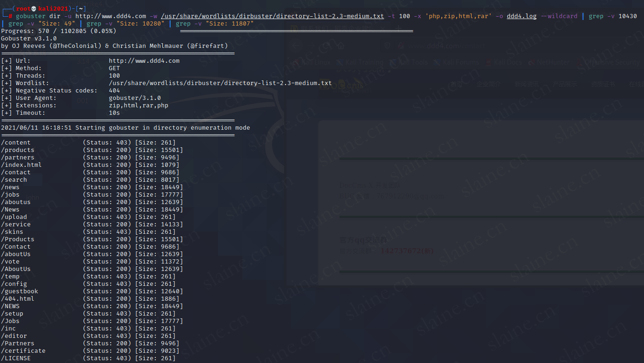644x363 pixels.
Task: Click the Starting gobuster in directory enumeration line
Action: pyautogui.click(x=126, y=128)
